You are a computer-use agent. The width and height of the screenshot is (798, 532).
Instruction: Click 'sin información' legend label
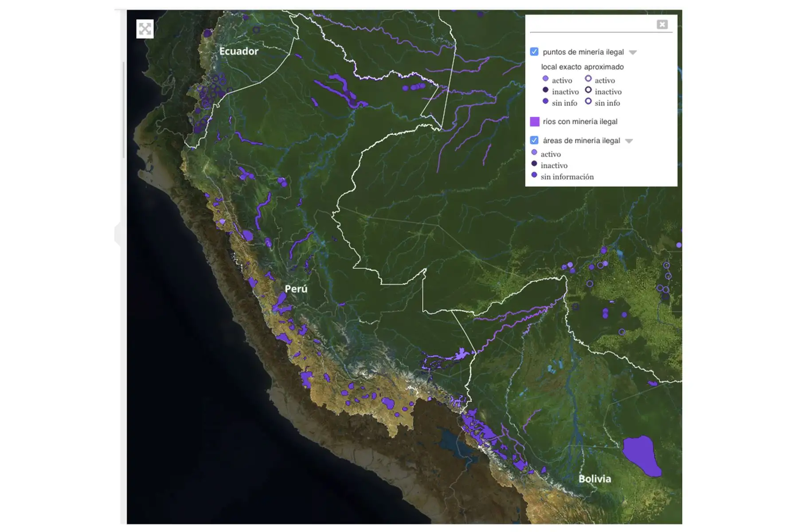click(x=567, y=176)
